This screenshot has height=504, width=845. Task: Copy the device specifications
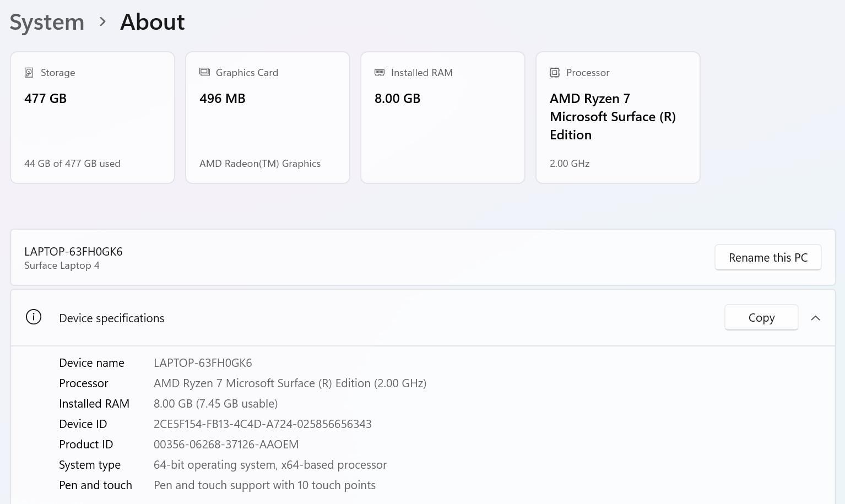(761, 318)
